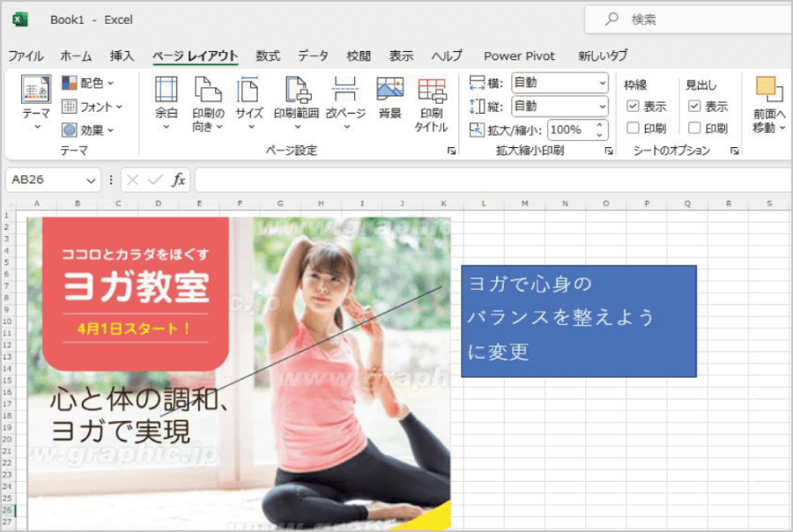Click the fx insert function button

pyautogui.click(x=178, y=180)
